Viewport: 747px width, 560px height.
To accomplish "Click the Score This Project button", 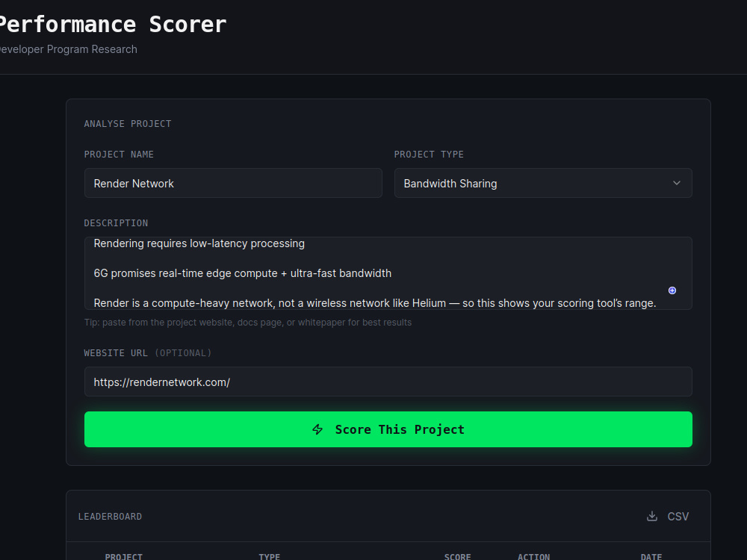I will [388, 429].
